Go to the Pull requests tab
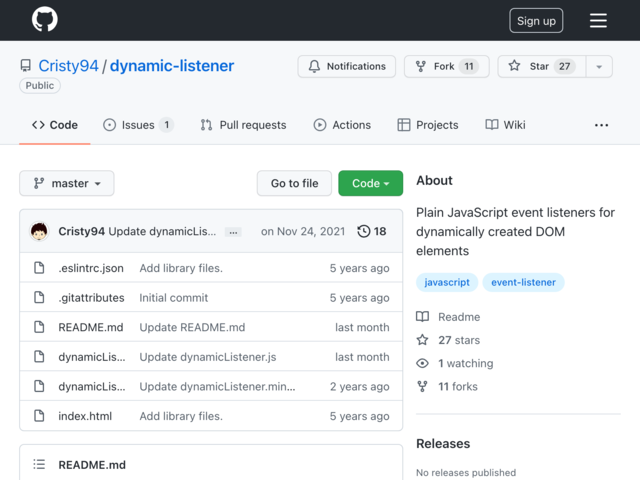 (x=243, y=125)
